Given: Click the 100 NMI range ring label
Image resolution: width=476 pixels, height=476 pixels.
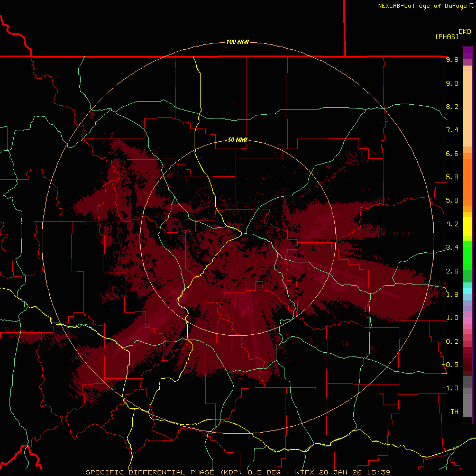Looking at the screenshot, I should click(237, 42).
